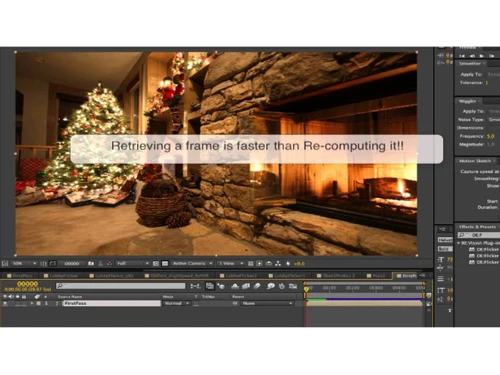Click the Smoother Tolerance value 1
Screen dimensions: 500x375
coord(487,83)
